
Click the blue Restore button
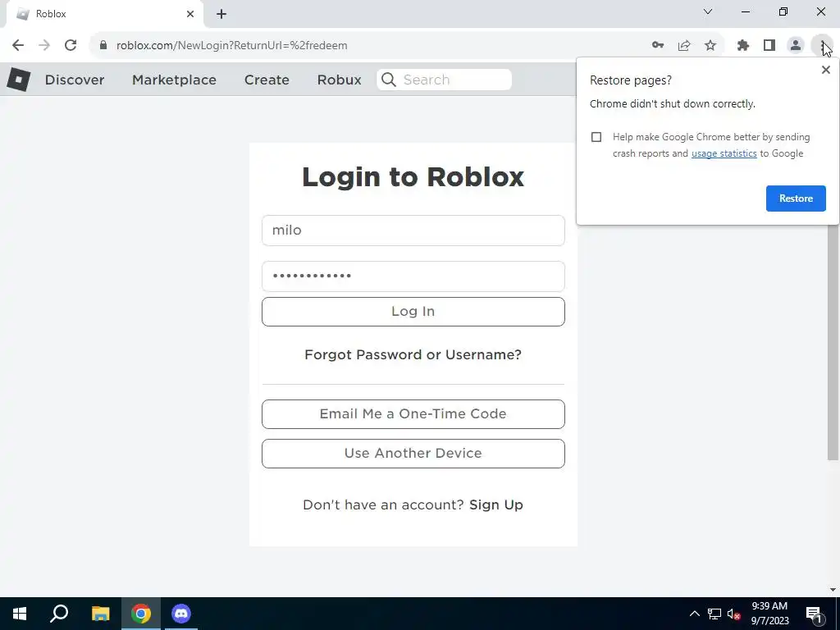pos(796,199)
